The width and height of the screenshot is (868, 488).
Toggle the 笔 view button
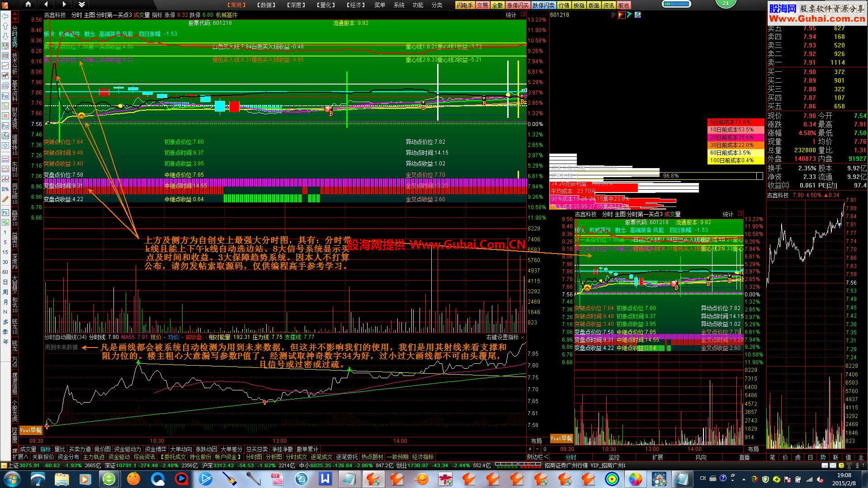(773, 457)
